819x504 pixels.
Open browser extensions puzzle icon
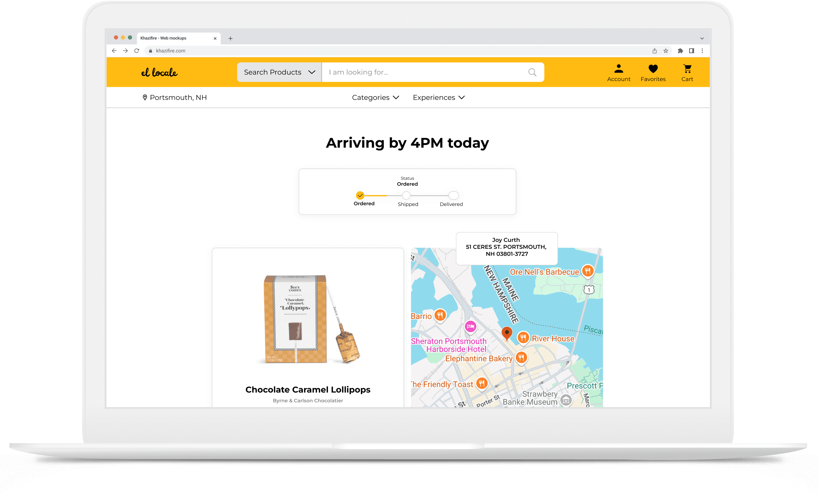[x=680, y=51]
